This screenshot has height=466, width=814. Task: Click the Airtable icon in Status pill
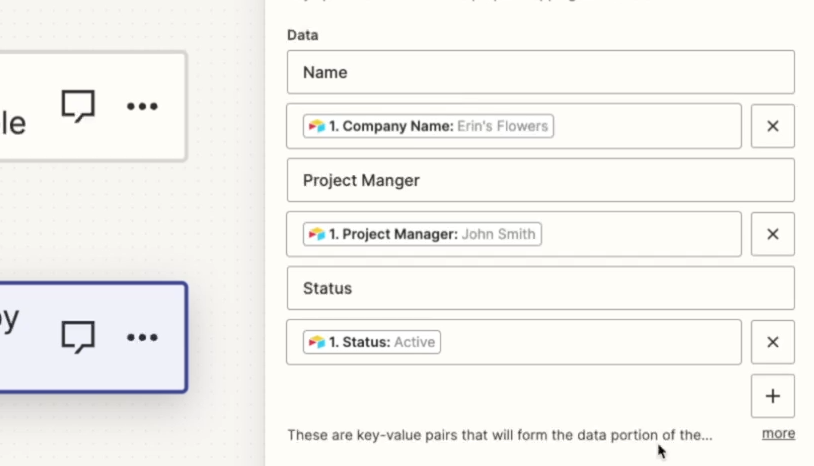click(317, 342)
